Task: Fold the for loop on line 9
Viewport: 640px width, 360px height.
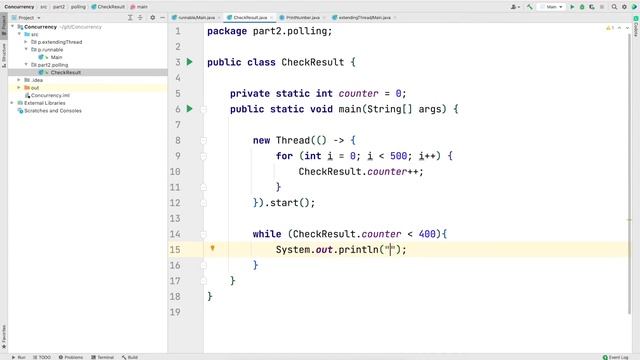Action: point(203,156)
